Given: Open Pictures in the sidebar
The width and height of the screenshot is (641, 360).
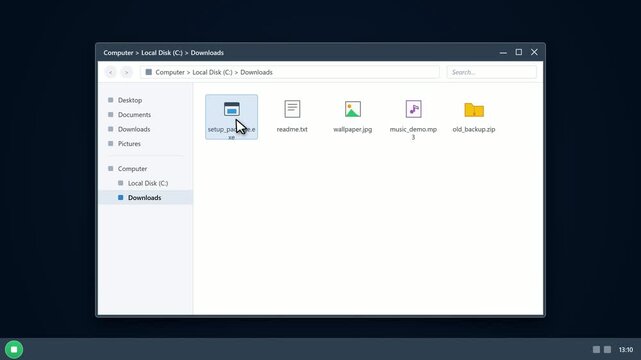Looking at the screenshot, I should pyautogui.click(x=146, y=144).
